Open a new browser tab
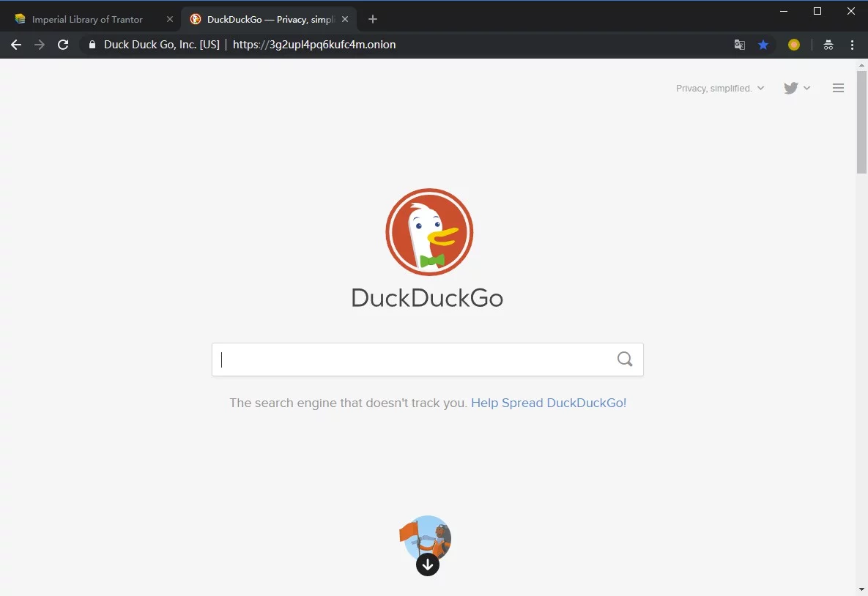The image size is (868, 596). point(373,19)
